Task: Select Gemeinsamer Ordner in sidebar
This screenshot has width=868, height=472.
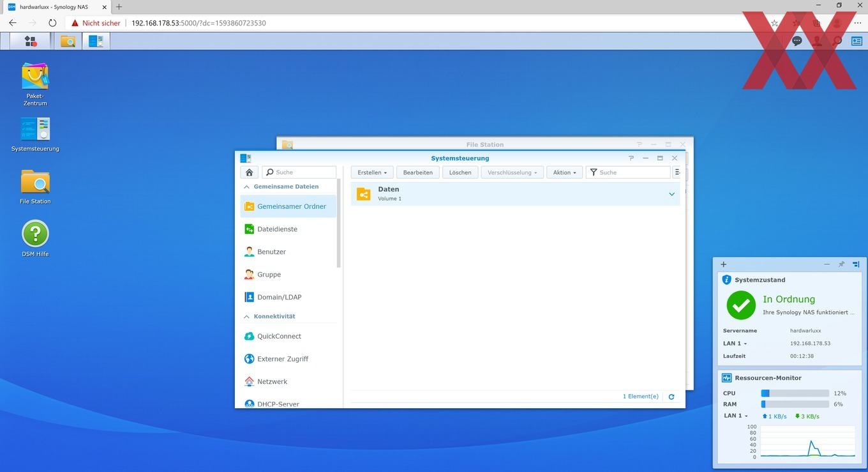Action: tap(288, 206)
